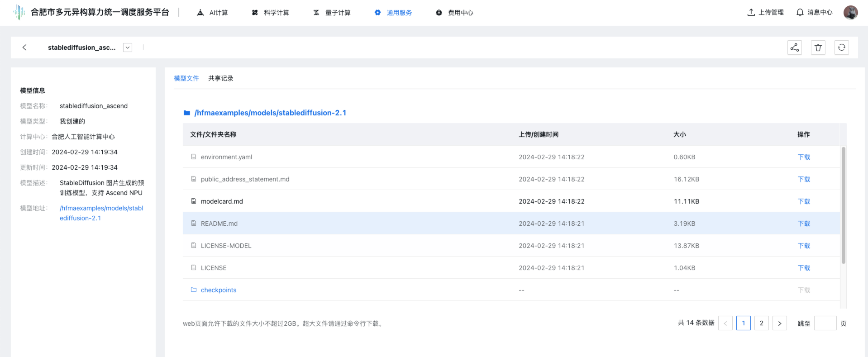This screenshot has width=868, height=357.
Task: Expand the stablediffusion_asc model dropdown
Action: [128, 48]
